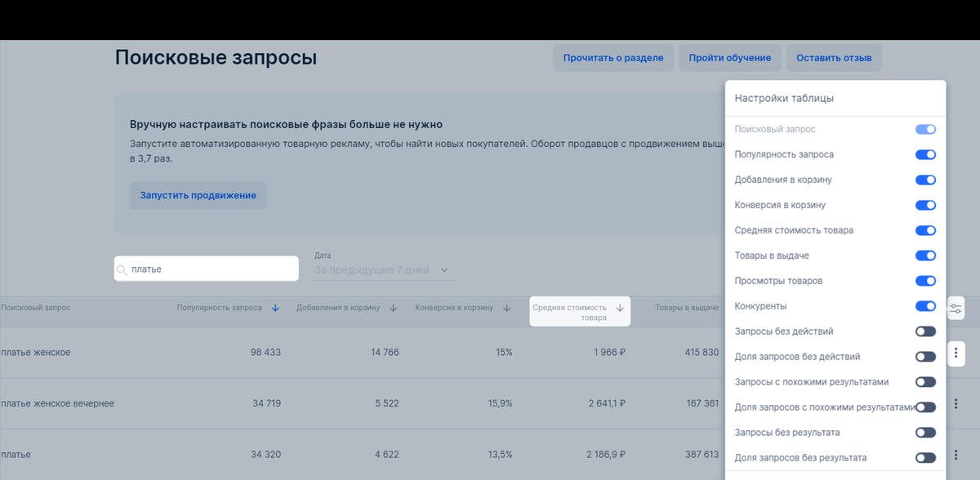Screen dimensions: 980x480
Task: Click the sort arrow on «Популярность запроса»
Action: point(275,307)
